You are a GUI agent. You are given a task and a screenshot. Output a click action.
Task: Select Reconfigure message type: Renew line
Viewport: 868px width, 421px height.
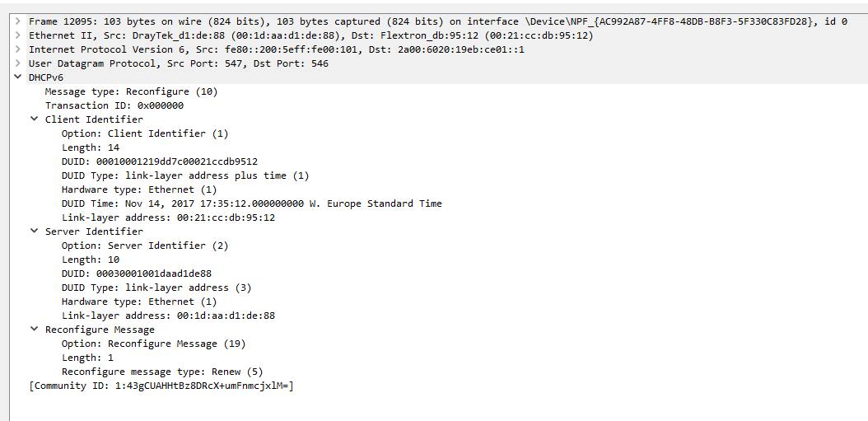[162, 371]
